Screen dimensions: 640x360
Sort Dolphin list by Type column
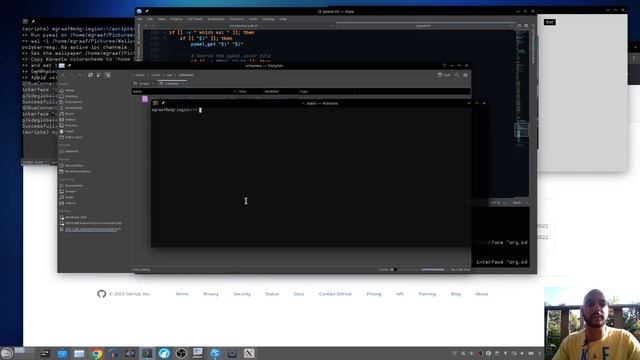pyautogui.click(x=304, y=91)
